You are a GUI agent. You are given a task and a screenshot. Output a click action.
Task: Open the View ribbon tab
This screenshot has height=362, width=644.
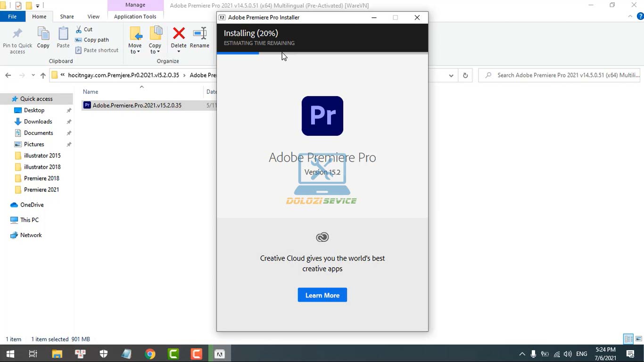(x=93, y=16)
